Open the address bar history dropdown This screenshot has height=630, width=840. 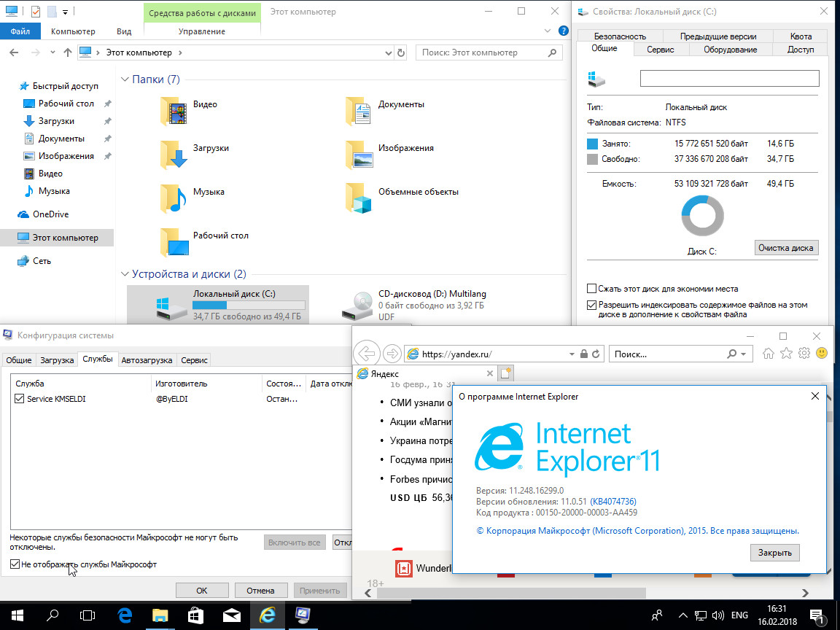coord(389,52)
